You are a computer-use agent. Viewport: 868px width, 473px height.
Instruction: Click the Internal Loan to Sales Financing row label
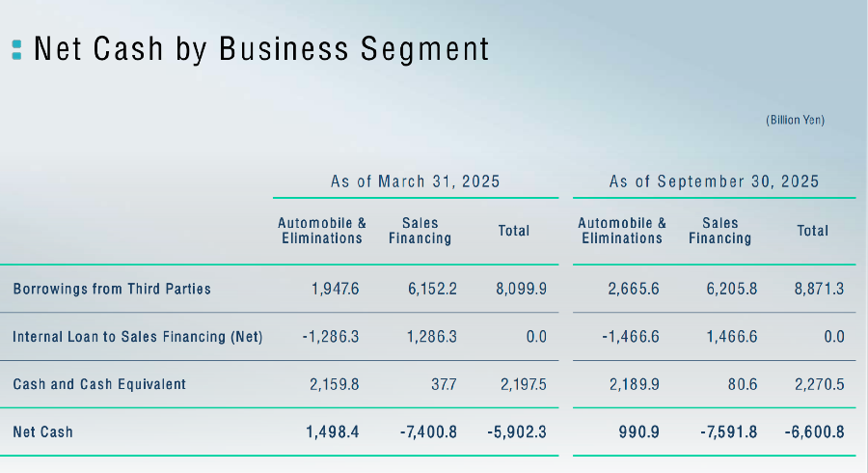coord(138,337)
